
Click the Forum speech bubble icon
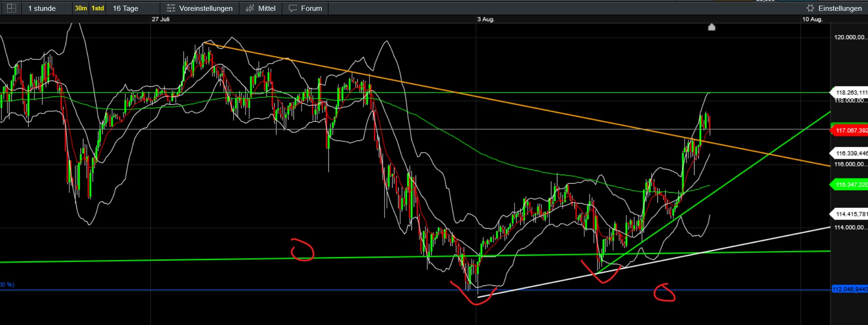(293, 8)
